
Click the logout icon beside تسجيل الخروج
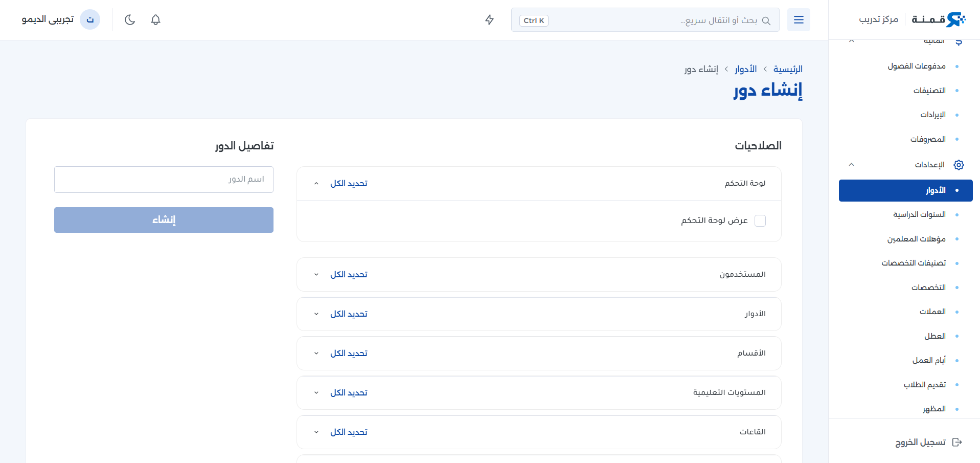pyautogui.click(x=957, y=443)
